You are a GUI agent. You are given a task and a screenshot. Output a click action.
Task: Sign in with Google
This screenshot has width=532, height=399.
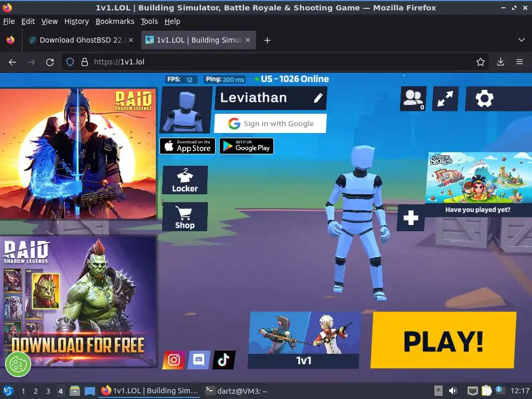270,124
